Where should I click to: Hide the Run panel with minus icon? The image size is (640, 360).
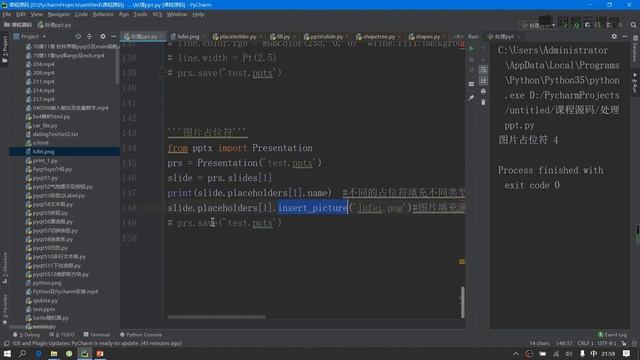[625, 36]
